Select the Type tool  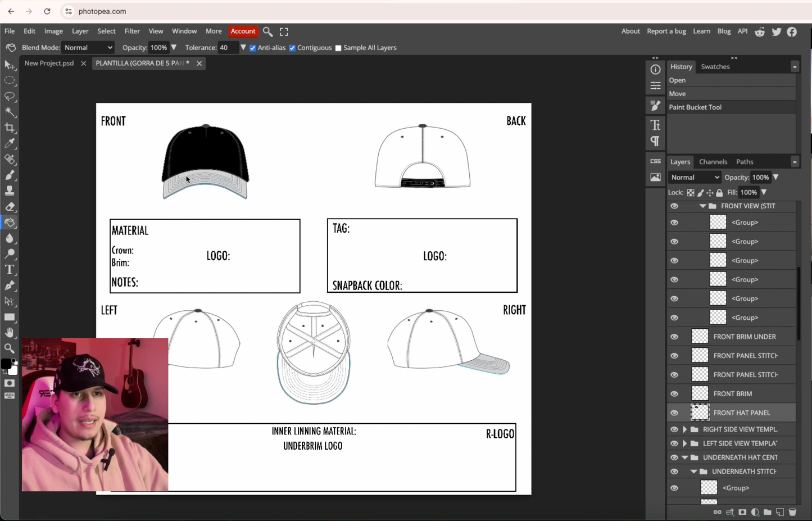pos(9,270)
